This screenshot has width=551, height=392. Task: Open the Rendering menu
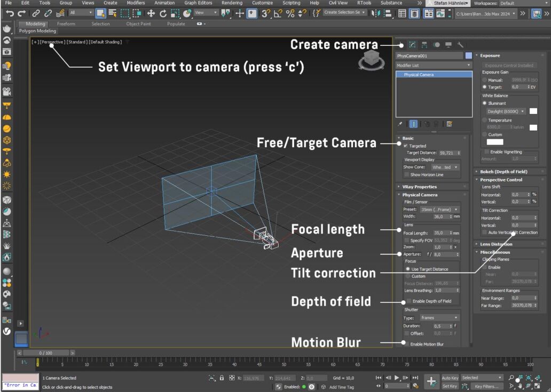pyautogui.click(x=232, y=3)
